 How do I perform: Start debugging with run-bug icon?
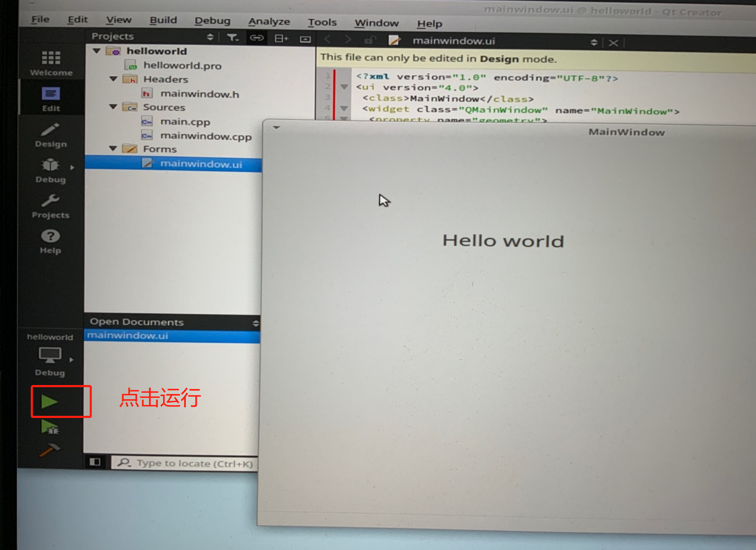click(x=50, y=427)
